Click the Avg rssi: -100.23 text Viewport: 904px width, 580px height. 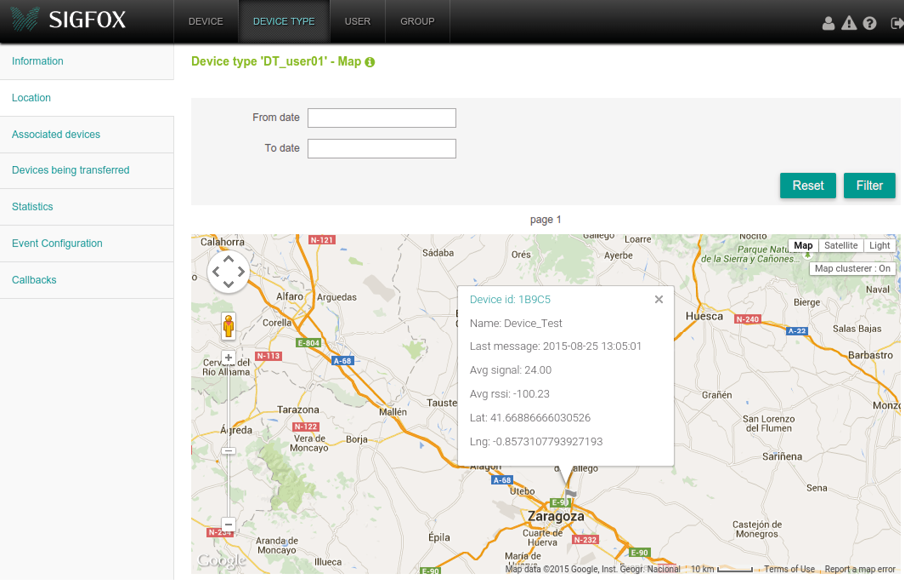coord(510,394)
